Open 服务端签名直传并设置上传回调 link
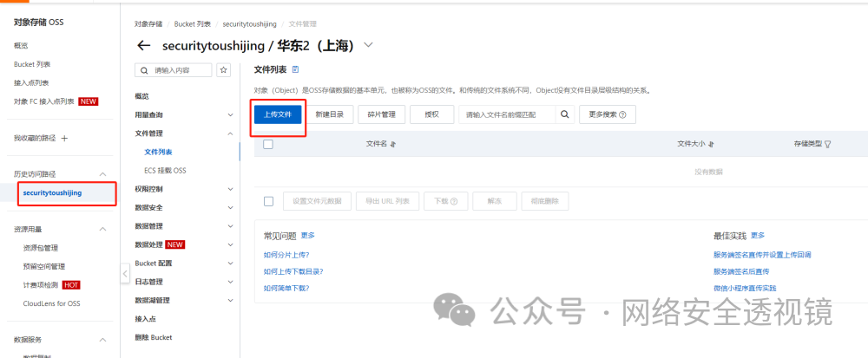 click(762, 255)
